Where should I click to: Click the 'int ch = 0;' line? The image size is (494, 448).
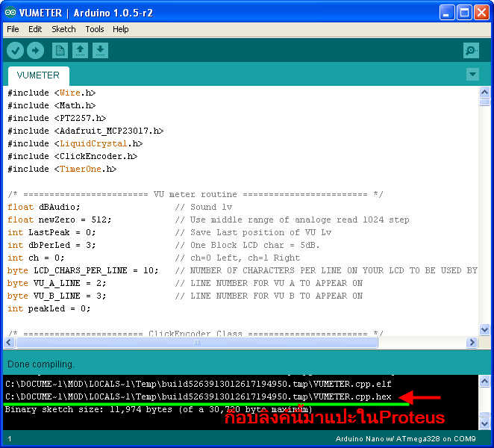coord(36,258)
